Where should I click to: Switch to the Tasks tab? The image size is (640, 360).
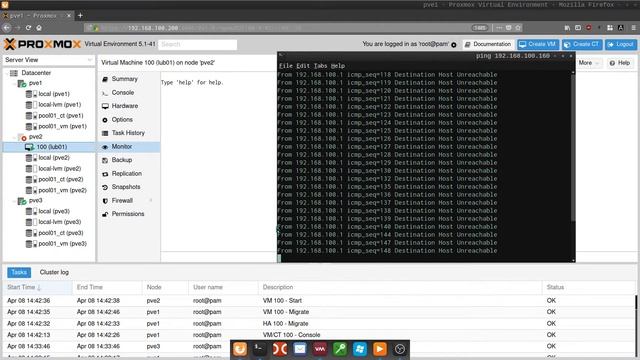(19, 272)
